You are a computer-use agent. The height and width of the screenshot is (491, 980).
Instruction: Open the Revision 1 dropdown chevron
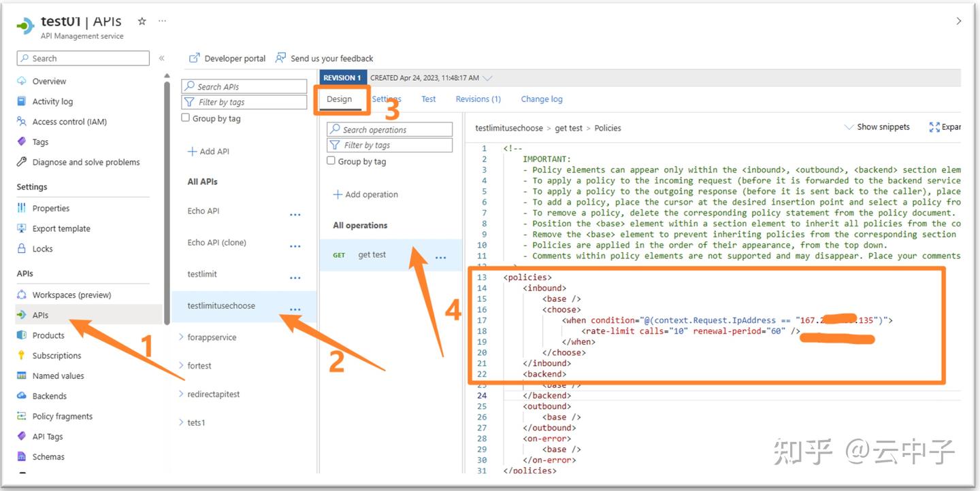coord(487,78)
